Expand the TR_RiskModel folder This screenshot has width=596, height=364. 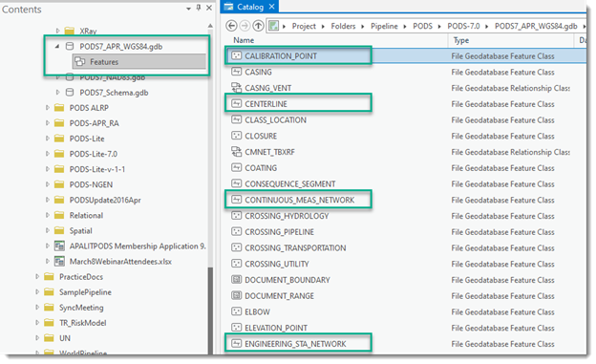37,323
